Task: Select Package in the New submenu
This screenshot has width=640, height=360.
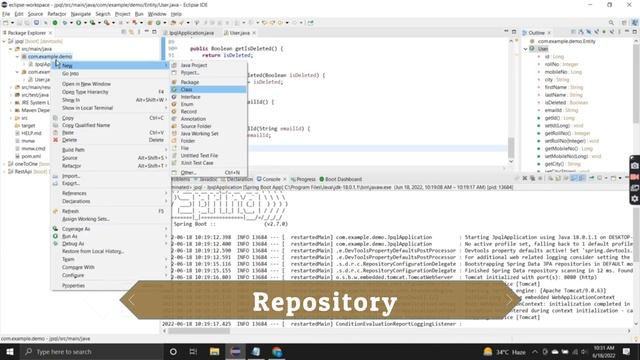Action: 208,82
